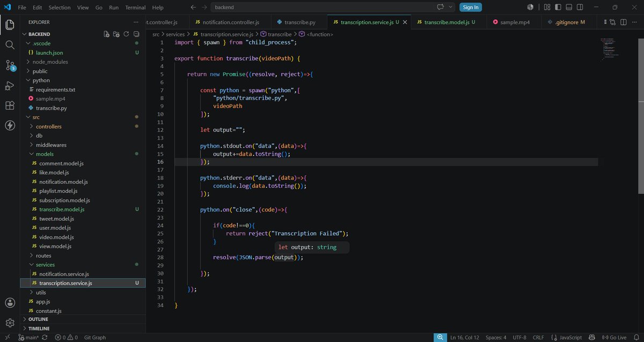
Task: Collapse the .vscode folder
Action: [83, 43]
